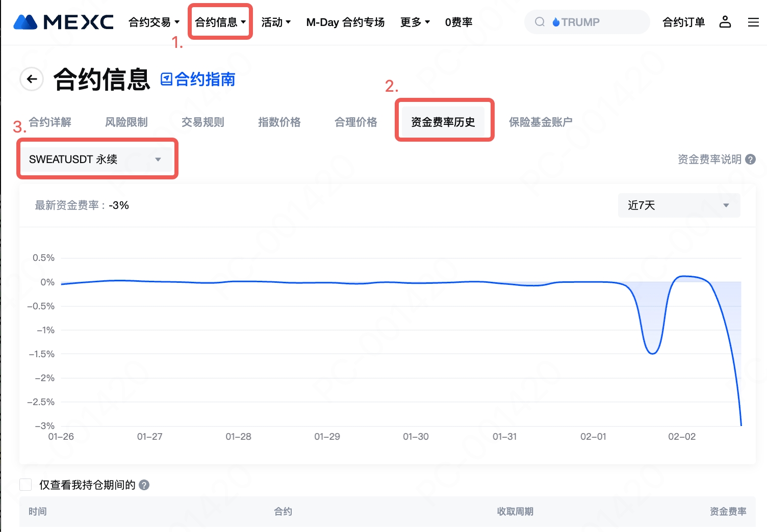767x532 pixels.
Task: Open the 合约信息 menu
Action: coord(220,22)
